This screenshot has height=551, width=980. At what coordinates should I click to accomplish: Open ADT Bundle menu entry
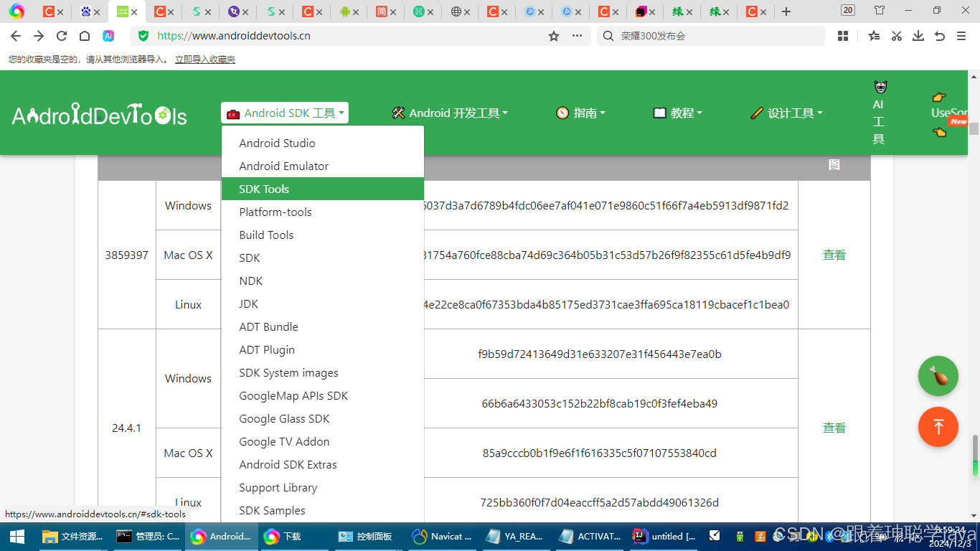pyautogui.click(x=323, y=326)
